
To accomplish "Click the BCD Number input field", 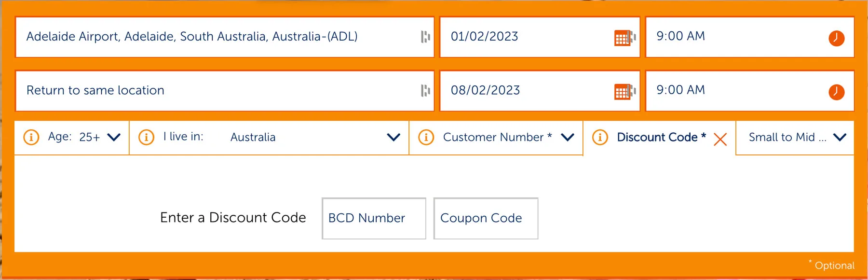I will (374, 218).
